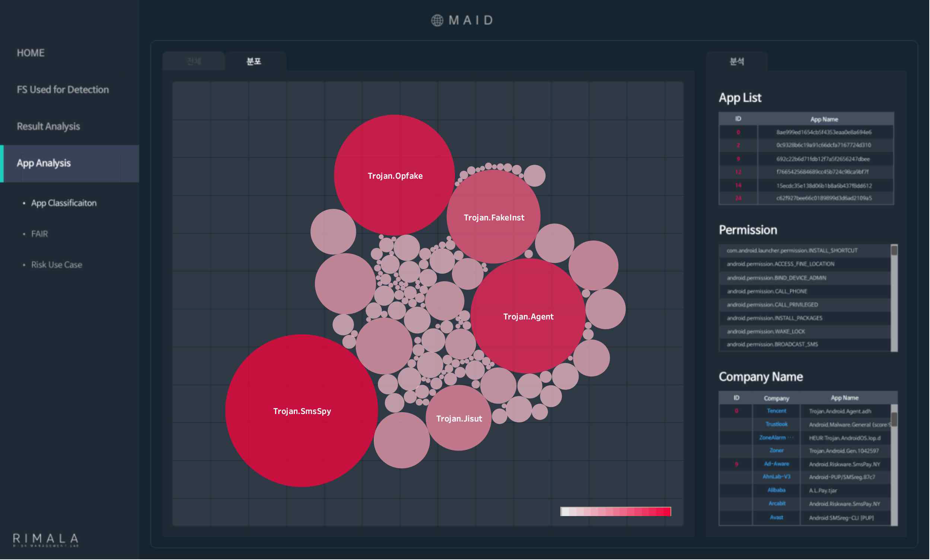Select A.L.Pay.tjar entry
This screenshot has height=560, width=930.
(x=822, y=491)
